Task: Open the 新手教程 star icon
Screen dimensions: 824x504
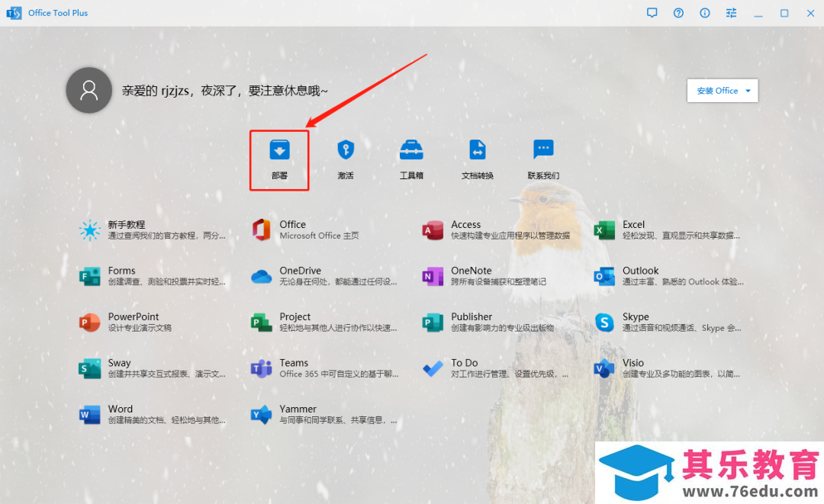Action: (89, 230)
